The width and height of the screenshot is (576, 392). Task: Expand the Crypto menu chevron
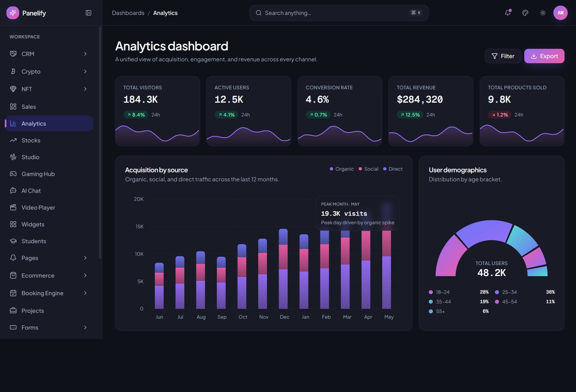pos(85,71)
